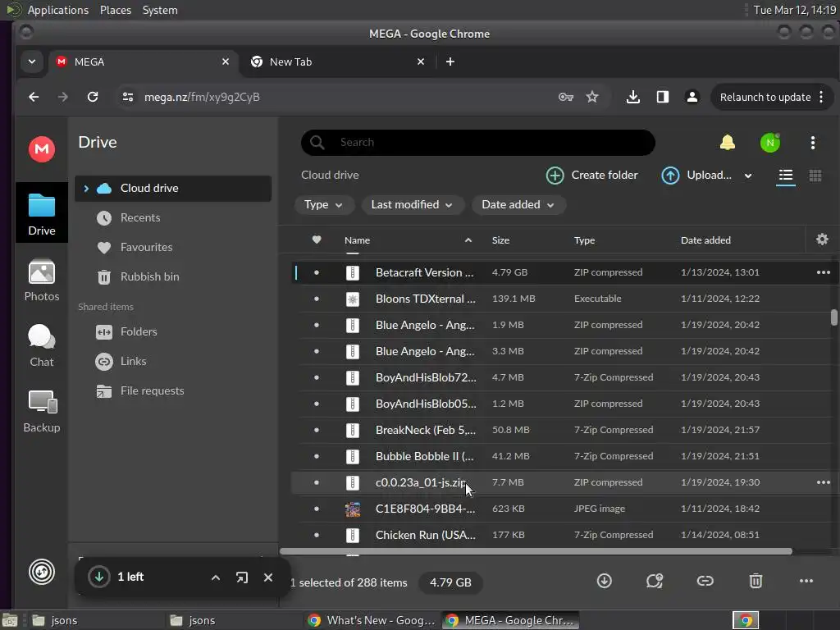Open saved passwords key icon
Viewport: 840px width, 630px height.
point(566,97)
